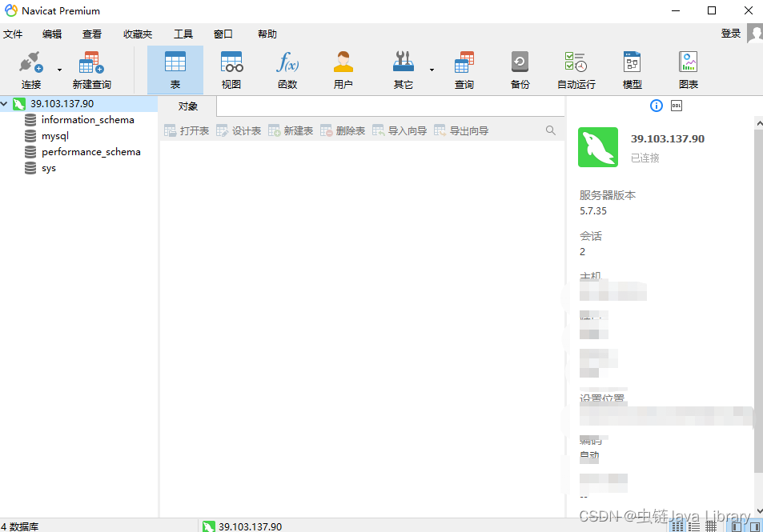Select the 表 (Table) toolbar button

(x=175, y=70)
